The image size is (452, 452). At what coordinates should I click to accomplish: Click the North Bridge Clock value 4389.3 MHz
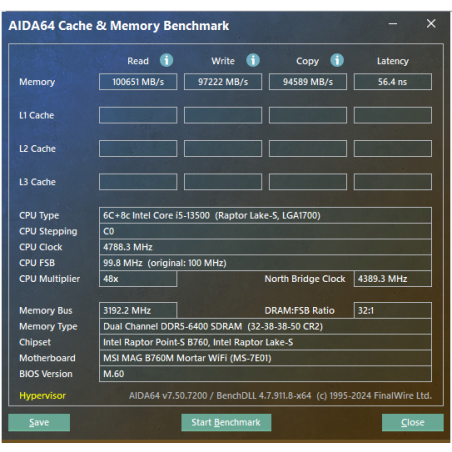pos(393,279)
